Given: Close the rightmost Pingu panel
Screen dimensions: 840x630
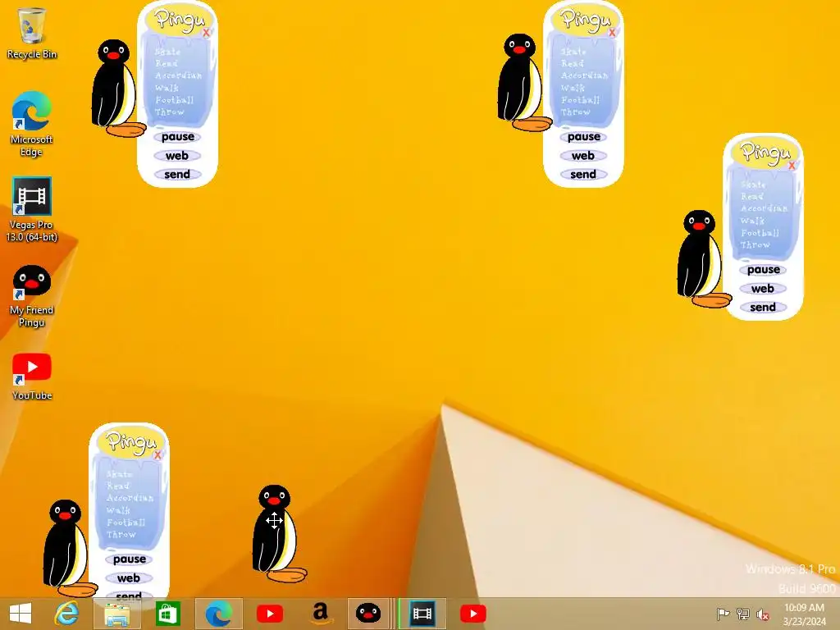Looking at the screenshot, I should pyautogui.click(x=792, y=166).
